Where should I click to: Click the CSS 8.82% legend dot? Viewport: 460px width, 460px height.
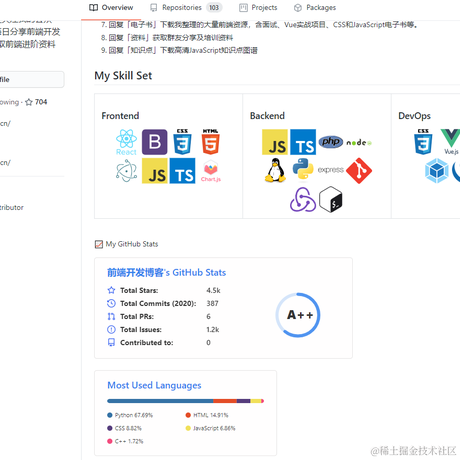[x=110, y=428]
